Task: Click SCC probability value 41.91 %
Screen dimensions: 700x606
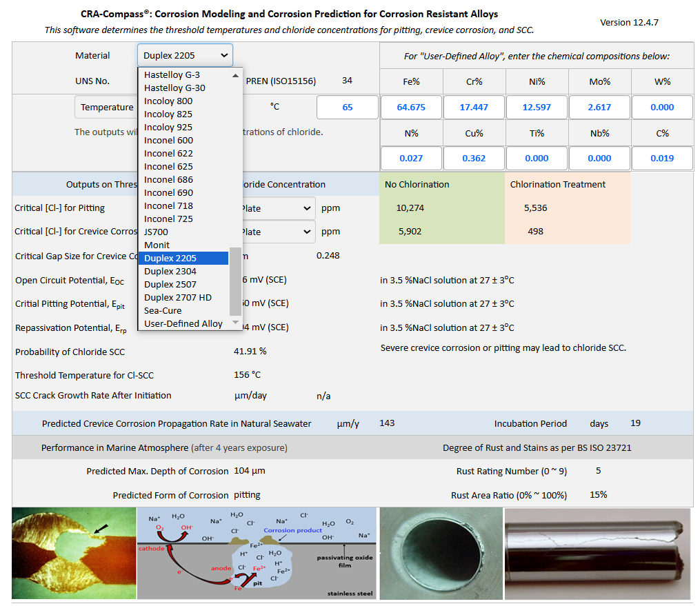Action: pyautogui.click(x=250, y=351)
